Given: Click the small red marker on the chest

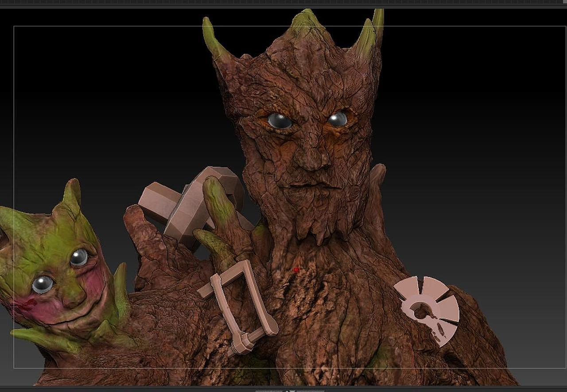Looking at the screenshot, I should (x=296, y=270).
